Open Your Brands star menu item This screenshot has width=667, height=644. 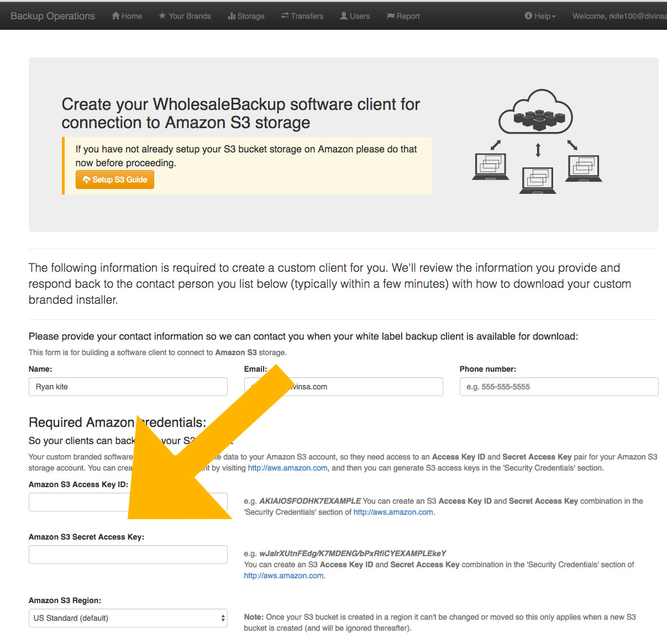pyautogui.click(x=185, y=16)
